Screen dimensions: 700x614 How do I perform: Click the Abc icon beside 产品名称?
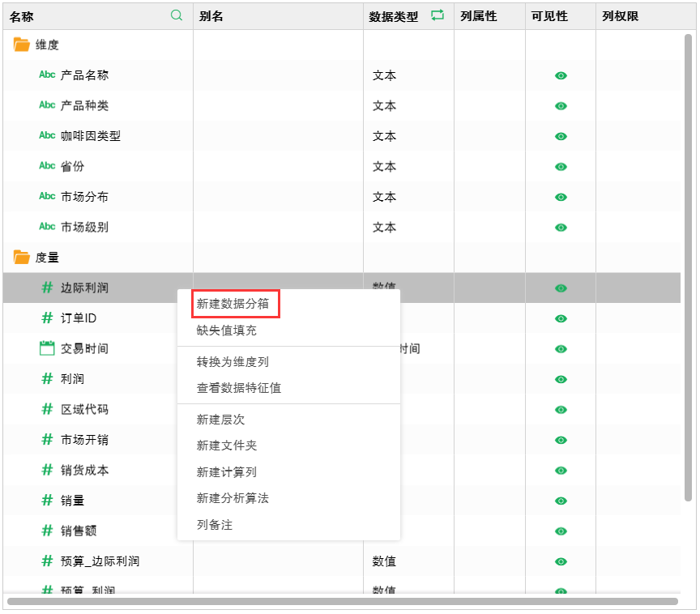pyautogui.click(x=47, y=75)
